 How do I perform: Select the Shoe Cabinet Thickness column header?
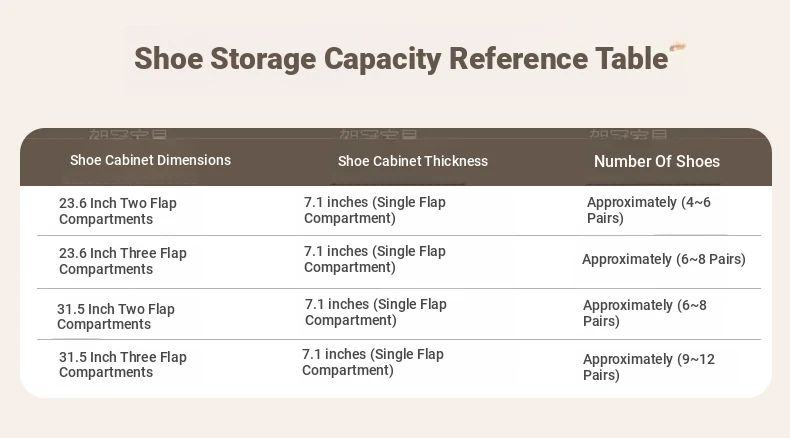[413, 161]
